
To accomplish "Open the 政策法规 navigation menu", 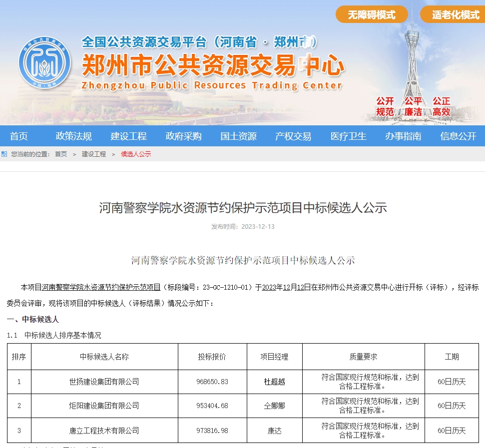I will point(73,136).
